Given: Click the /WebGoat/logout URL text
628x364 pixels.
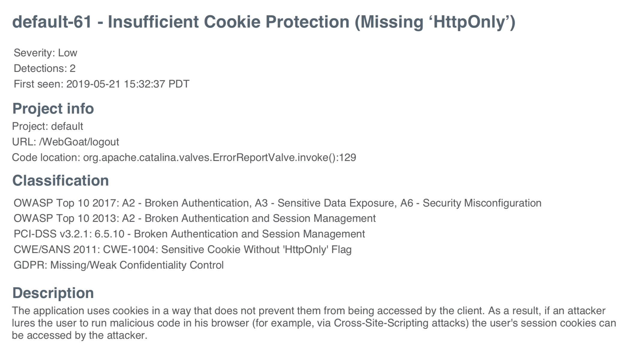Looking at the screenshot, I should [79, 142].
